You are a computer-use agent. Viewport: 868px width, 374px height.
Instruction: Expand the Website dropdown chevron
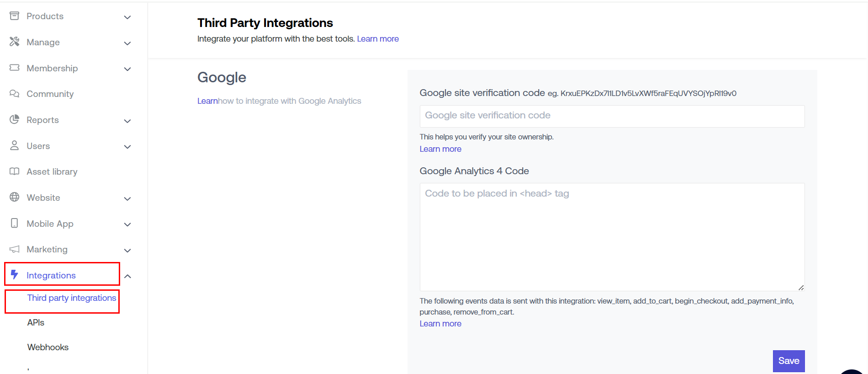click(x=127, y=199)
